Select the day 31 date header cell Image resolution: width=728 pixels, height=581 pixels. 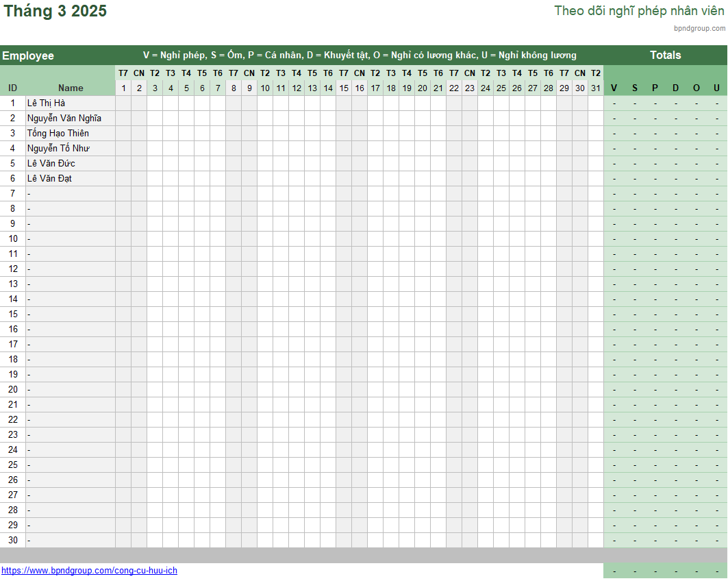point(596,88)
